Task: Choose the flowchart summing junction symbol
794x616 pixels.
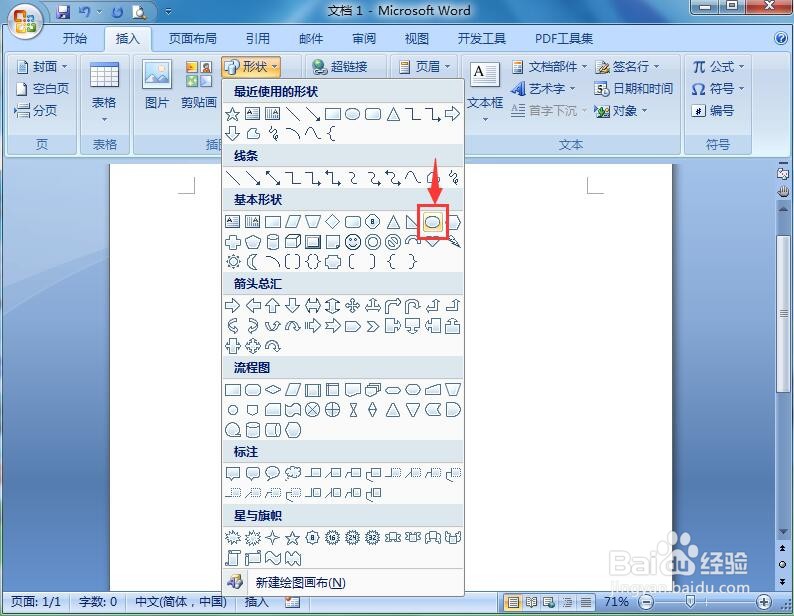Action: pos(312,409)
